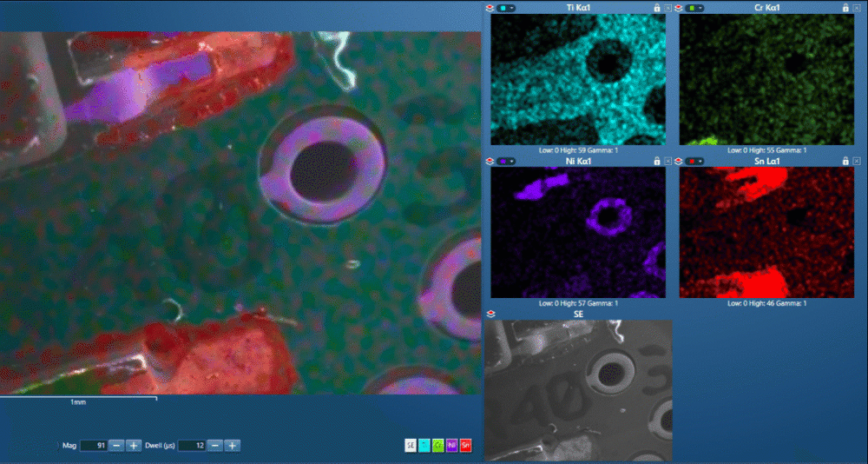
Task: Close the Sn Lα1 map panel
Action: click(857, 161)
